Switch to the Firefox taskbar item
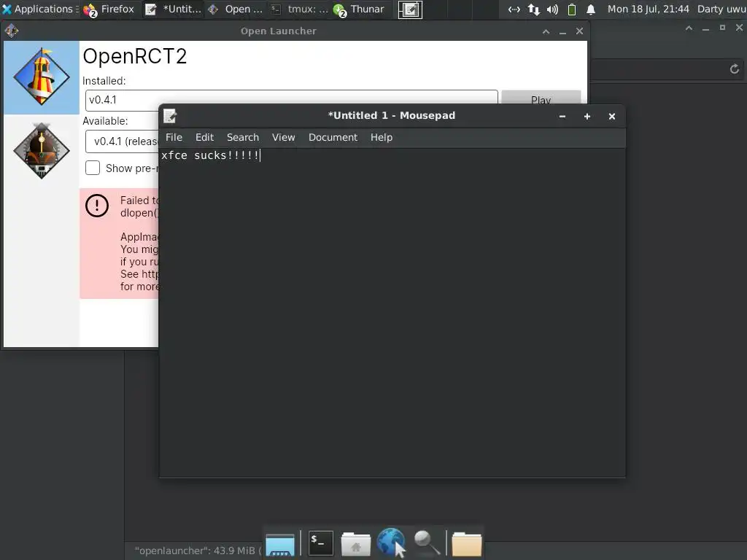This screenshot has width=747, height=560. click(109, 9)
